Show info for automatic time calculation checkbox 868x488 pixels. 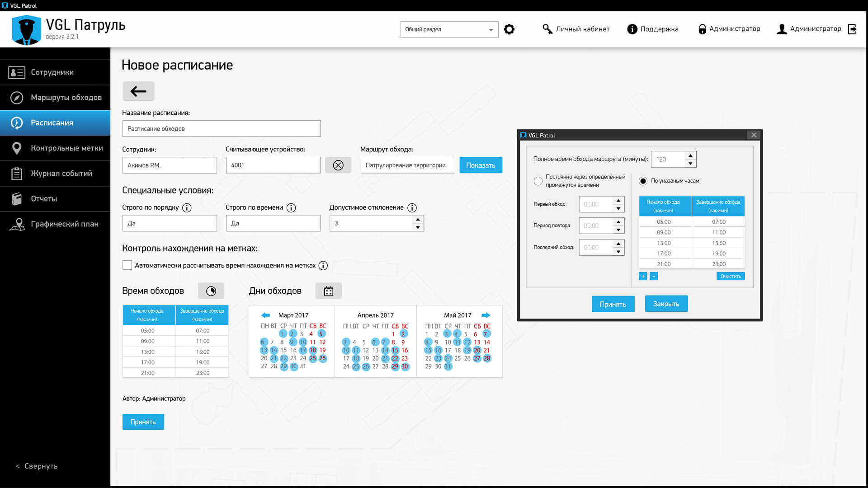point(323,266)
